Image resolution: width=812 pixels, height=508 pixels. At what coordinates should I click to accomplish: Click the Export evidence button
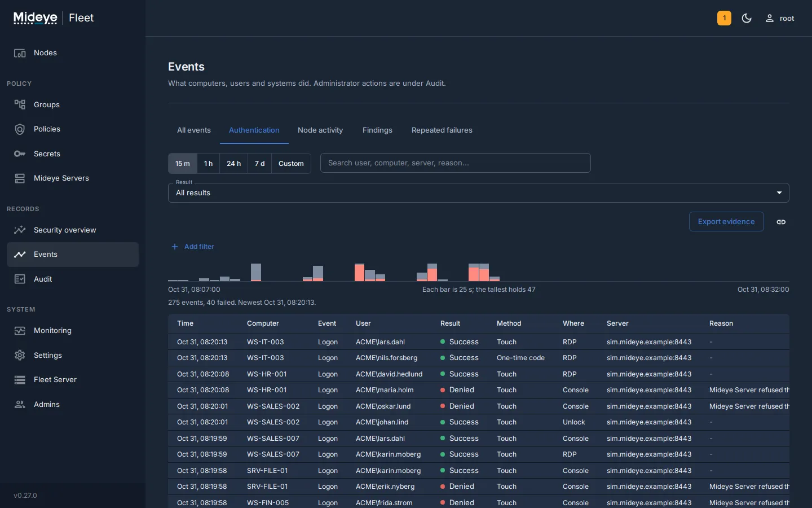point(726,222)
